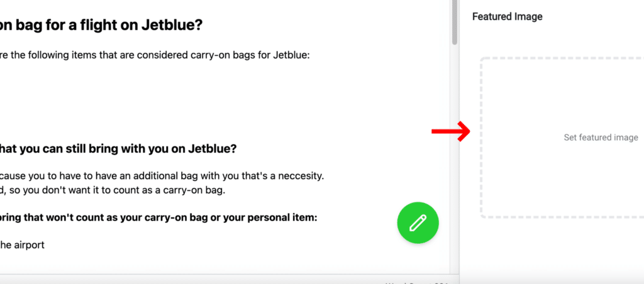Click the red arrow pointing at featured image
Image resolution: width=644 pixels, height=284 pixels.
[450, 131]
